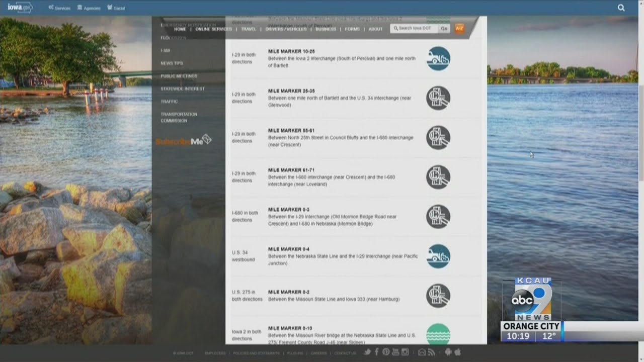The image size is (644, 362).
Task: Click the email envelope icon in the footer
Action: (423, 352)
